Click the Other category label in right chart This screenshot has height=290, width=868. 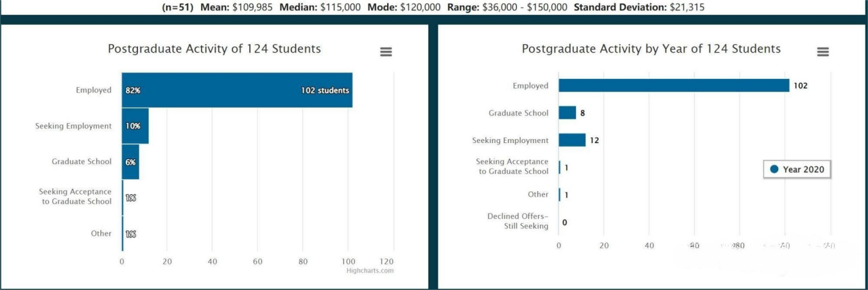(x=538, y=194)
